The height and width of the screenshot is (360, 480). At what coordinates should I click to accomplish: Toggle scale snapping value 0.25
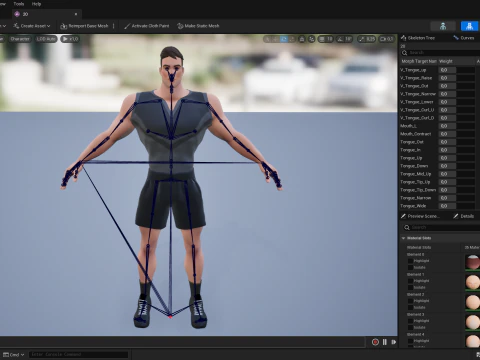point(367,39)
